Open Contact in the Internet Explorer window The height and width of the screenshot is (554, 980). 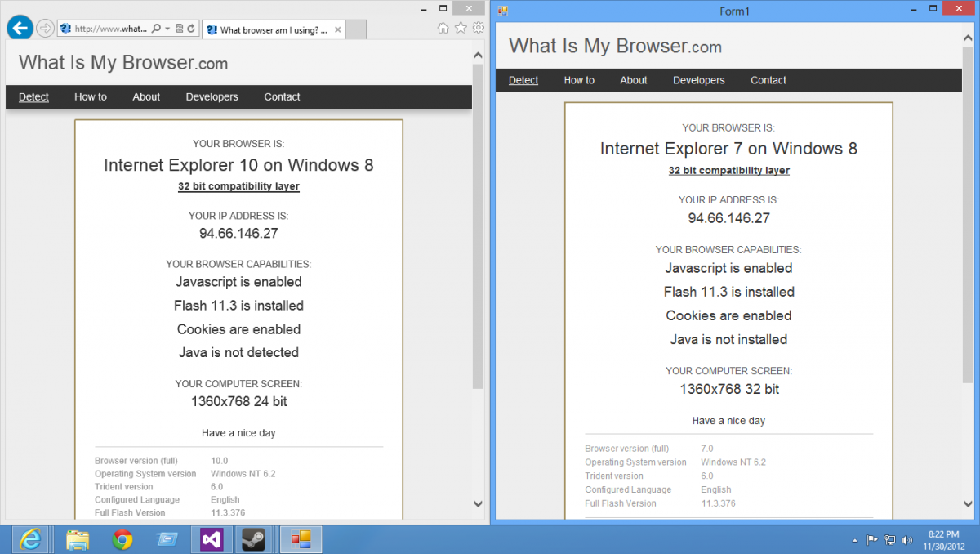(x=282, y=96)
